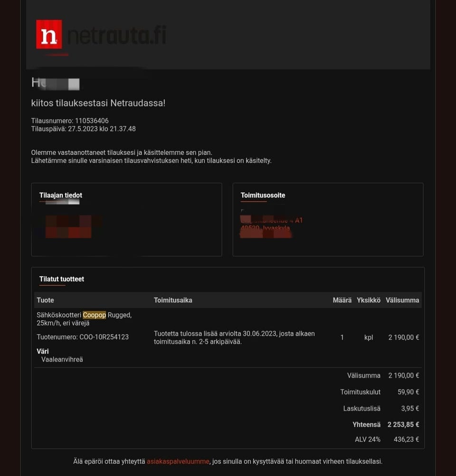Click the order number 110536406

pos(92,121)
